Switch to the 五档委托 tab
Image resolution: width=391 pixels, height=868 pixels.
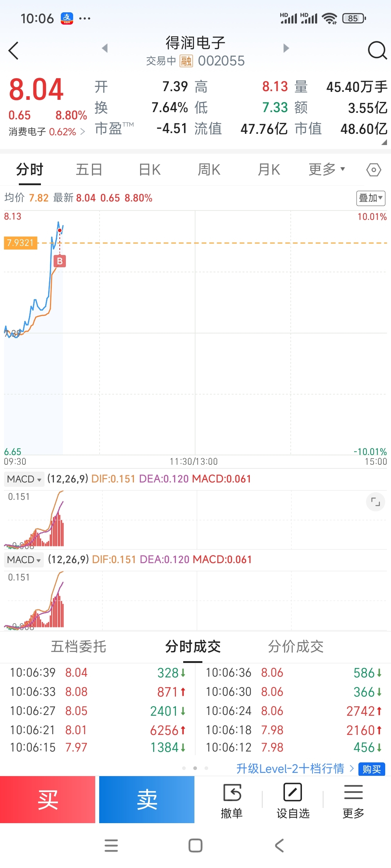point(79,646)
